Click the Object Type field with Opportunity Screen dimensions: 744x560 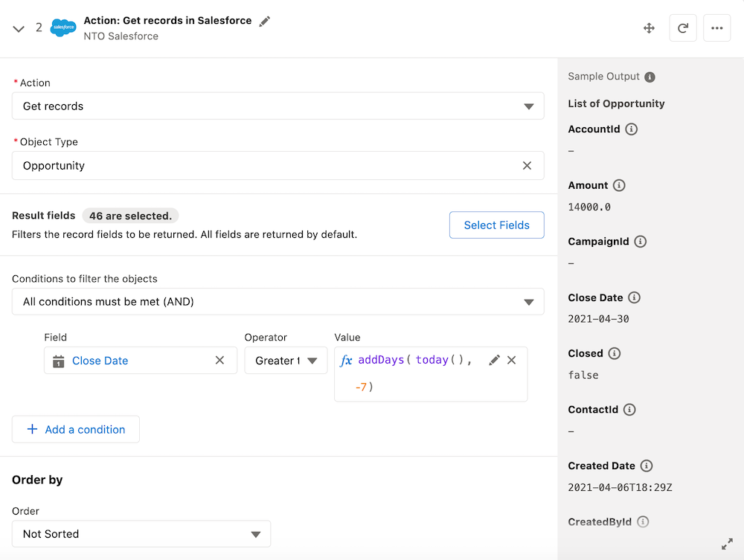pos(278,166)
